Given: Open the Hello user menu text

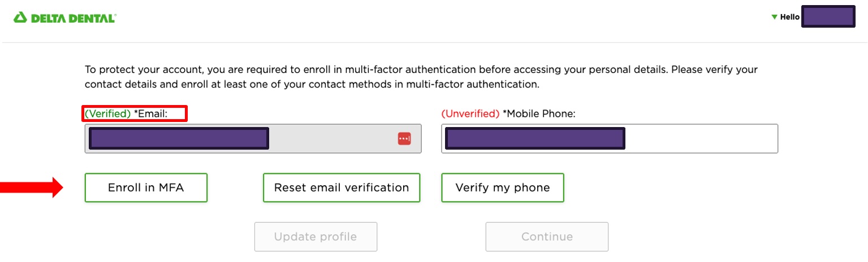Looking at the screenshot, I should click(789, 18).
